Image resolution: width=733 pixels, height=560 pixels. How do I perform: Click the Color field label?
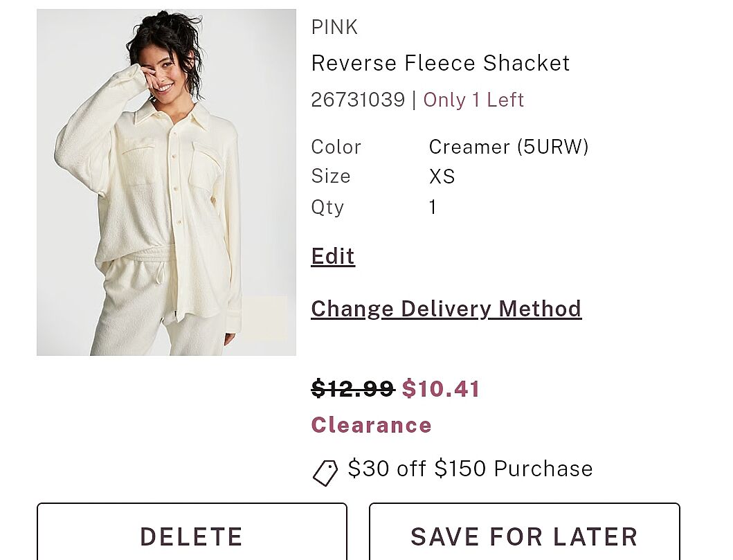pyautogui.click(x=336, y=147)
